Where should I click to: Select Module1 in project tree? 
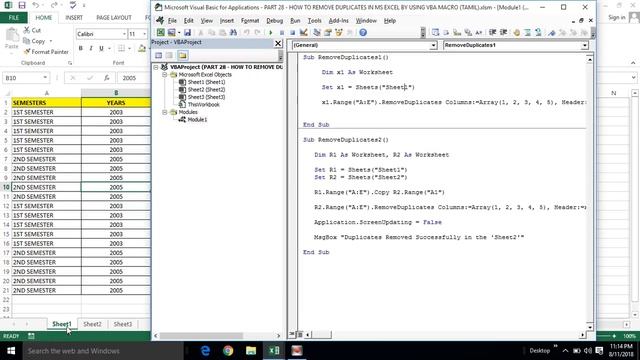pyautogui.click(x=197, y=120)
